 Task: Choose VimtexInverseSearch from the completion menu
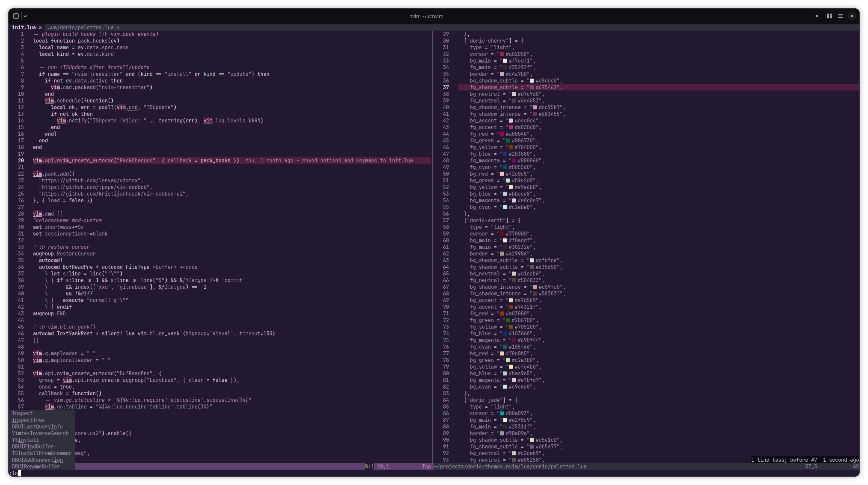[40, 433]
